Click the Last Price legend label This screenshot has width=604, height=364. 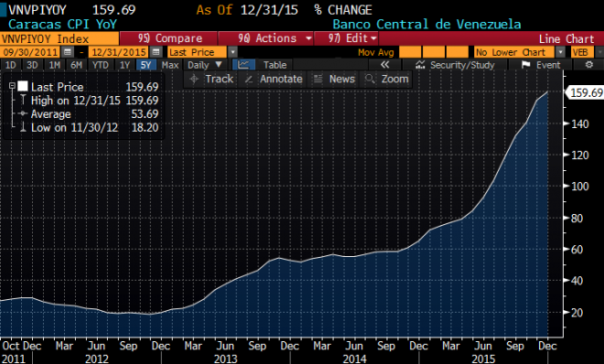[x=57, y=87]
